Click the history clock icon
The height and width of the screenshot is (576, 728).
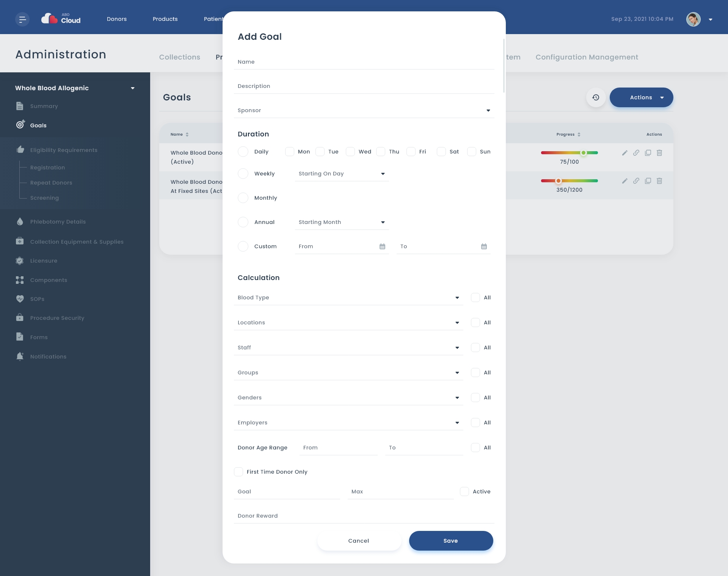pyautogui.click(x=596, y=97)
